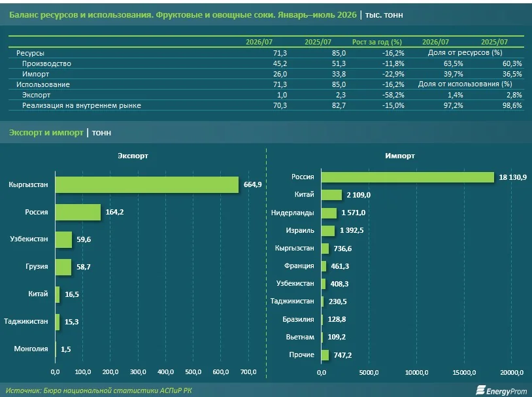
Task: Click 'Реализация на внутреннем рынке' row label
Action: pyautogui.click(x=82, y=105)
